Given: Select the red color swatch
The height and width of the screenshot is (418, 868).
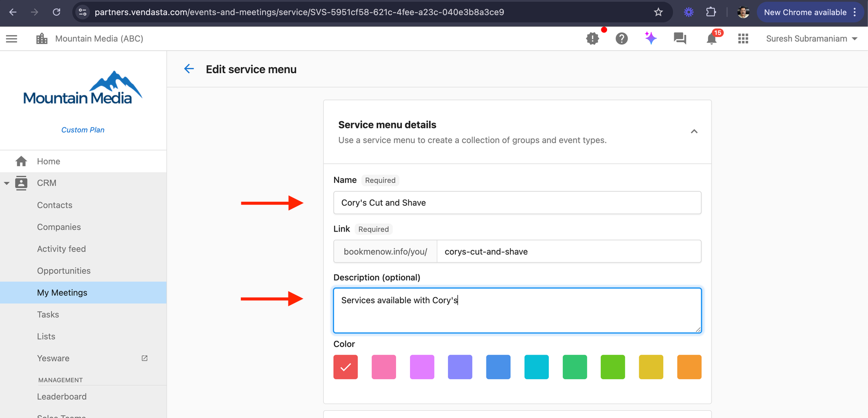Looking at the screenshot, I should click(345, 367).
